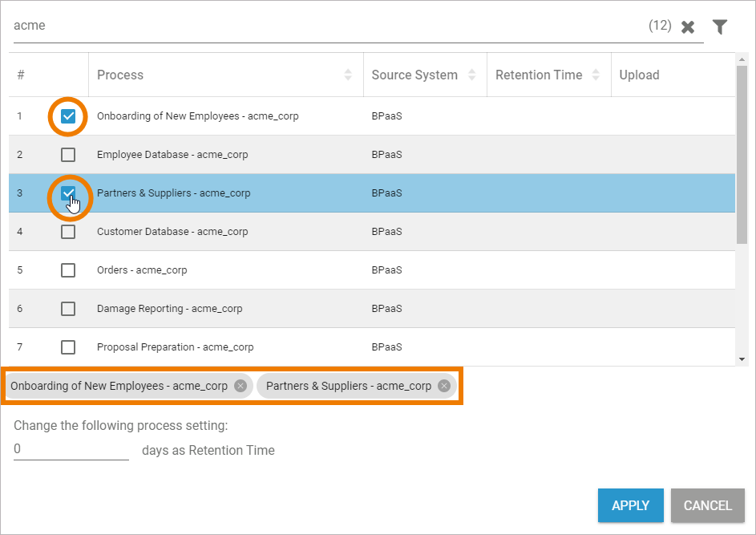Viewport: 756px width, 535px height.
Task: Open the filter funnel icon
Action: (720, 27)
